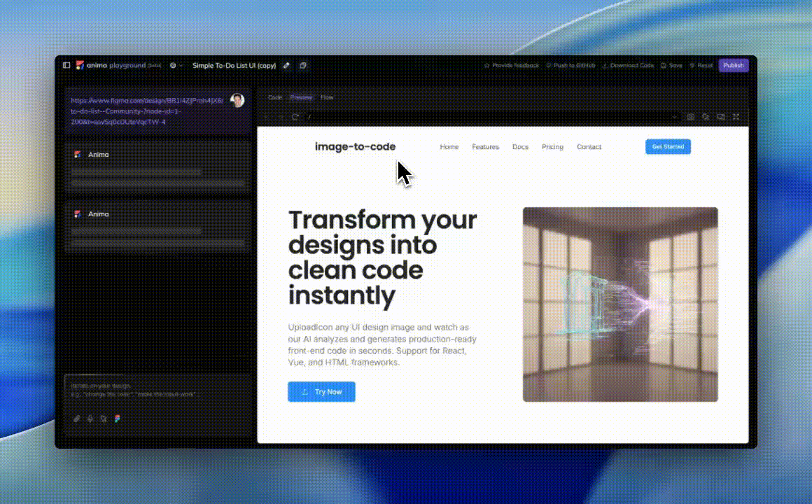Open Docs in preview navigation
The height and width of the screenshot is (504, 812).
520,146
